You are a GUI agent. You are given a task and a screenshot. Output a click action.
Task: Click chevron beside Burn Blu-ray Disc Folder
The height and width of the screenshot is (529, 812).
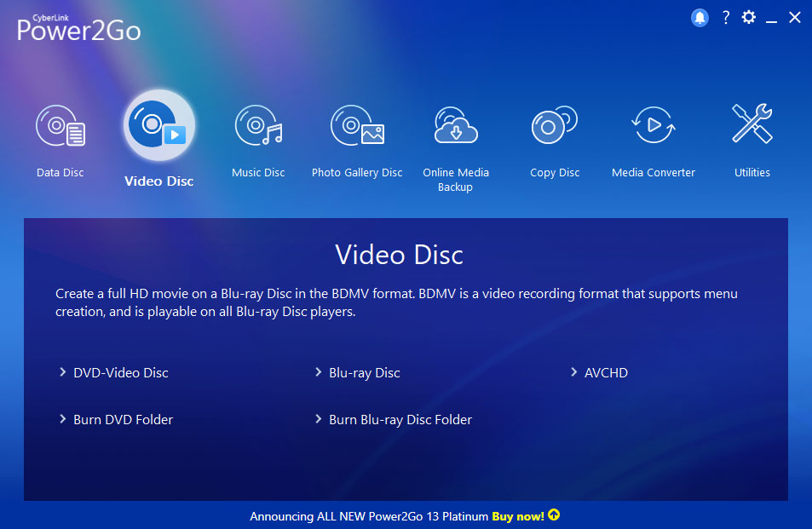tap(318, 419)
